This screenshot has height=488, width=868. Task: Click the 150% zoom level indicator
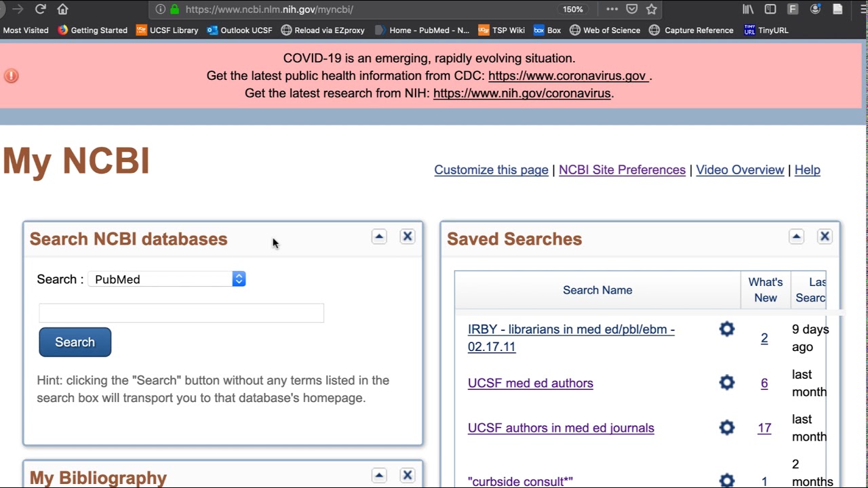click(573, 9)
